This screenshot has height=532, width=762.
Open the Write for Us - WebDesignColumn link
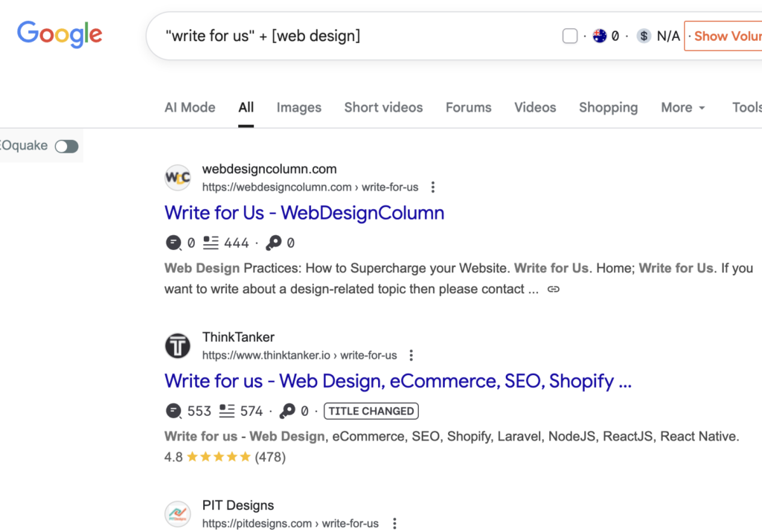pos(304,213)
